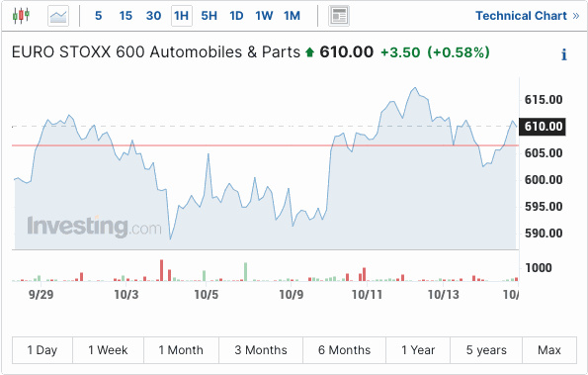
Task: Click the tallest green volume bar
Action: coord(246,272)
